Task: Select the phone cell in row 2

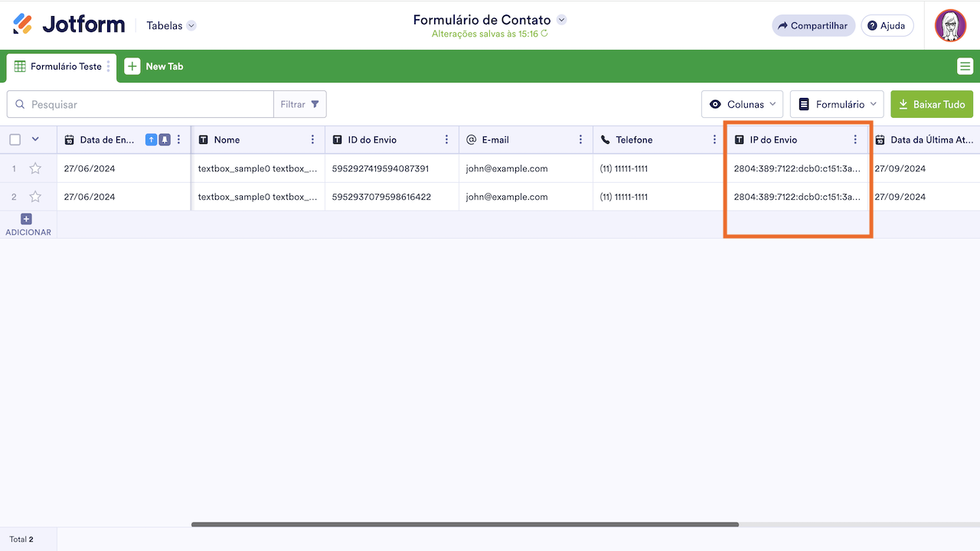Action: pyautogui.click(x=660, y=197)
